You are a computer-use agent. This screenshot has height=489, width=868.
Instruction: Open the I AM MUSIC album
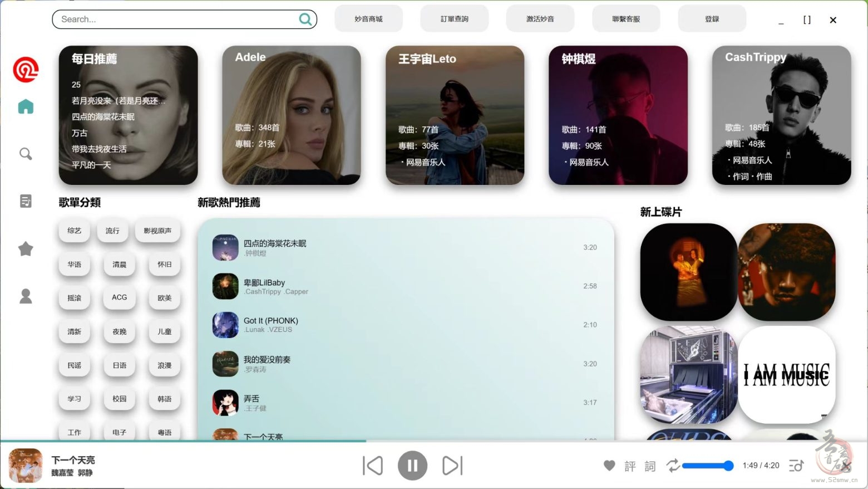click(x=787, y=375)
